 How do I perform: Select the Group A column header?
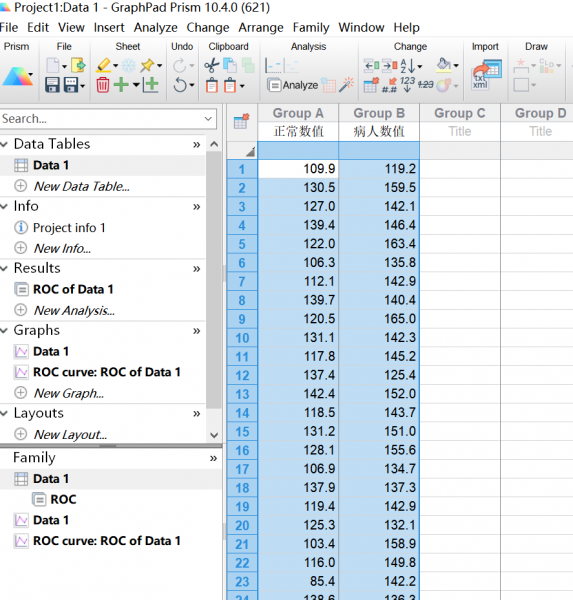tap(298, 113)
